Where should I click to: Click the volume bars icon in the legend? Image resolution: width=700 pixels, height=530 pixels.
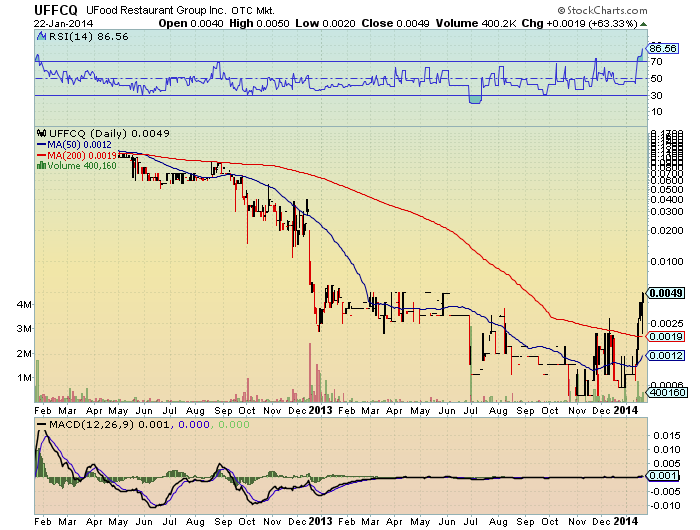(x=42, y=166)
